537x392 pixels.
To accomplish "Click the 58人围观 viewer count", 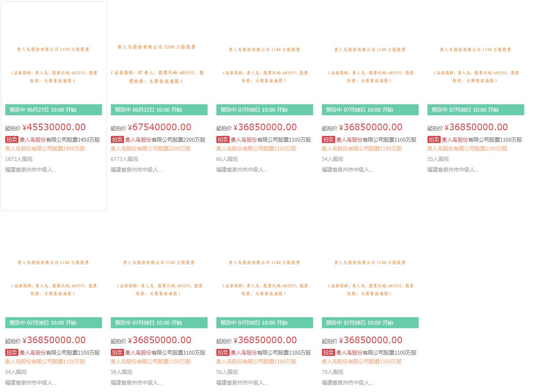I will point(121,372).
